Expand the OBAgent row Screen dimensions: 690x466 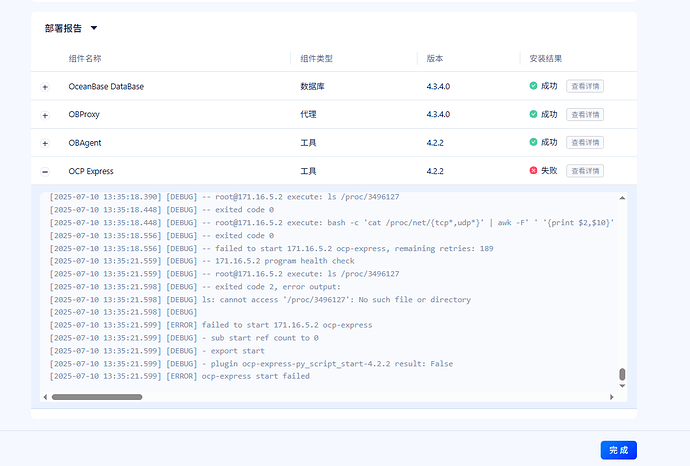[x=45, y=143]
